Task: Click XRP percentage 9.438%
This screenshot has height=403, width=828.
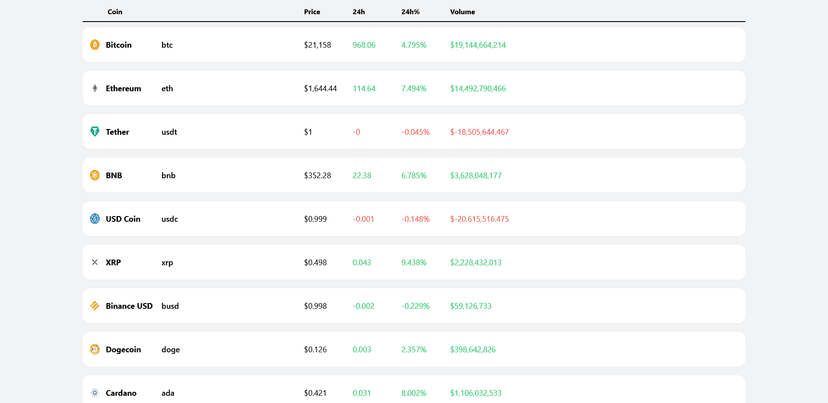Action: click(x=414, y=262)
